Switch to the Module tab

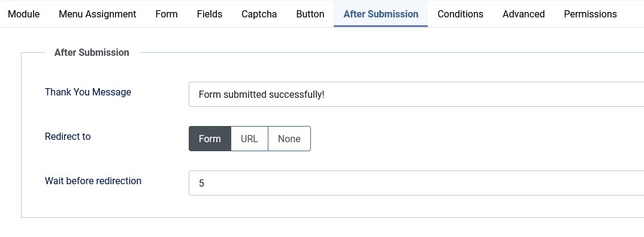[x=24, y=14]
